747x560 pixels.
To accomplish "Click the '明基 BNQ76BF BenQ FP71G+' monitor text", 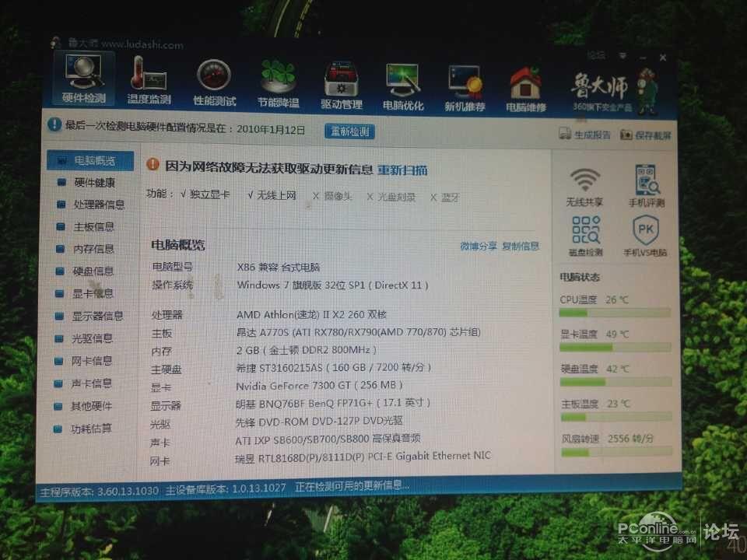I will [304, 403].
